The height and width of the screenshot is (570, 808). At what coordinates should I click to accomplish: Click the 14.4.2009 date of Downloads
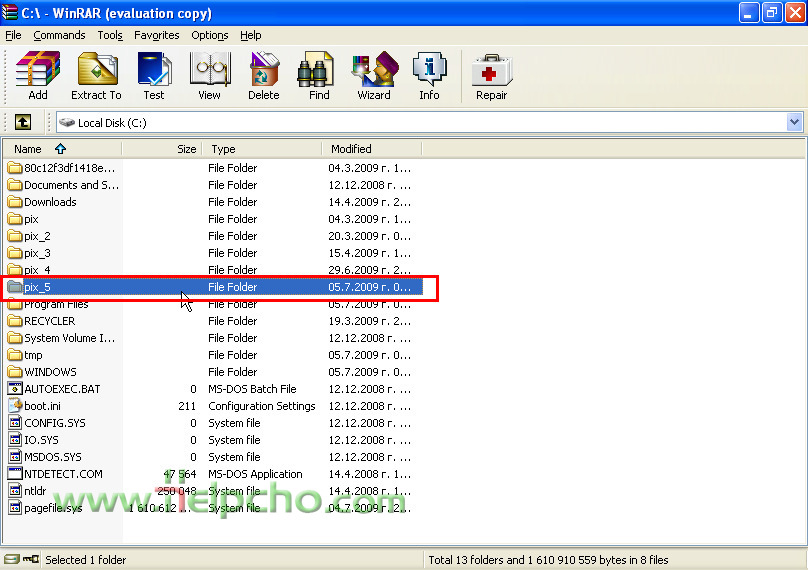coord(369,202)
